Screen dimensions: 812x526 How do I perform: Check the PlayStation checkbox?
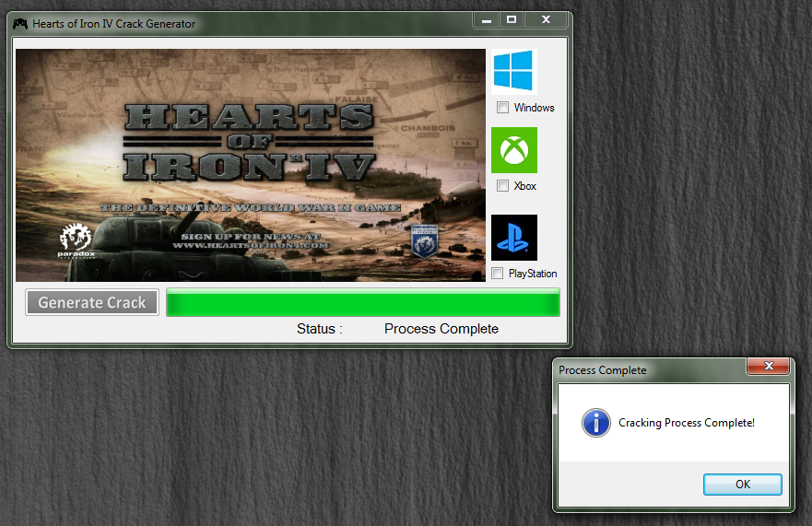(497, 274)
